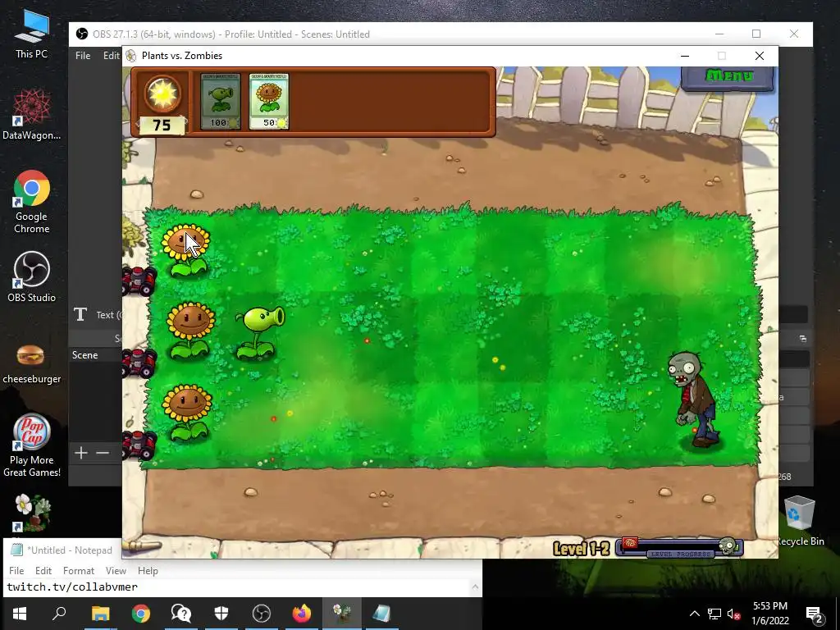Click the zombie walking on the lawn
The width and height of the screenshot is (840, 630).
694,399
